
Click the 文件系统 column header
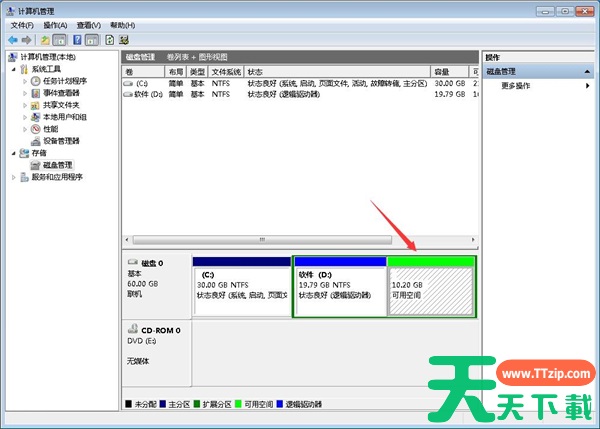(226, 72)
